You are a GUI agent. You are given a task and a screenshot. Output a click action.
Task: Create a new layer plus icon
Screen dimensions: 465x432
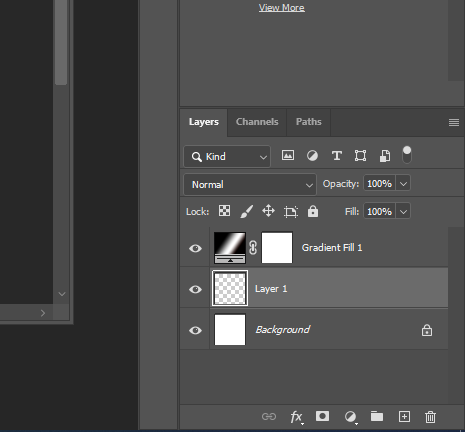pos(404,417)
